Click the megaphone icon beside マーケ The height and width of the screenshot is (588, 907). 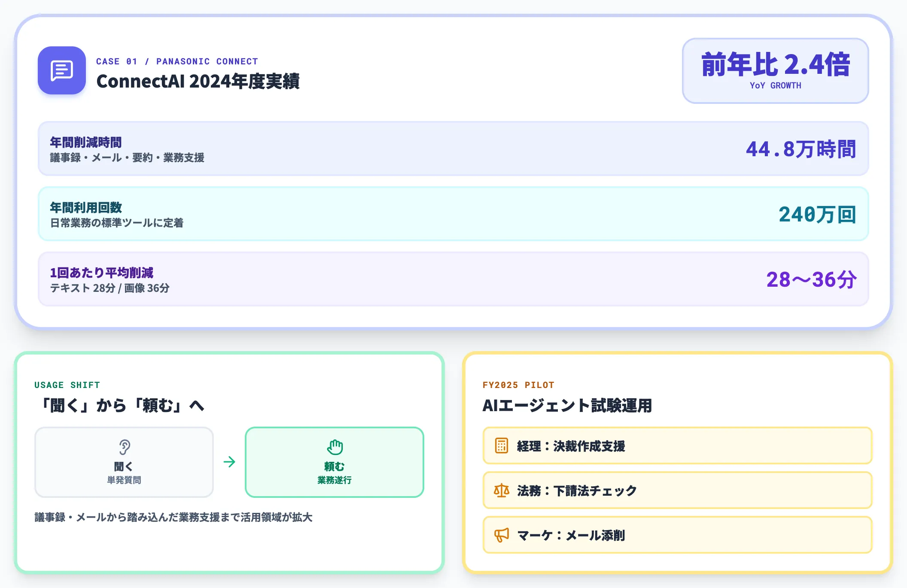tap(501, 535)
